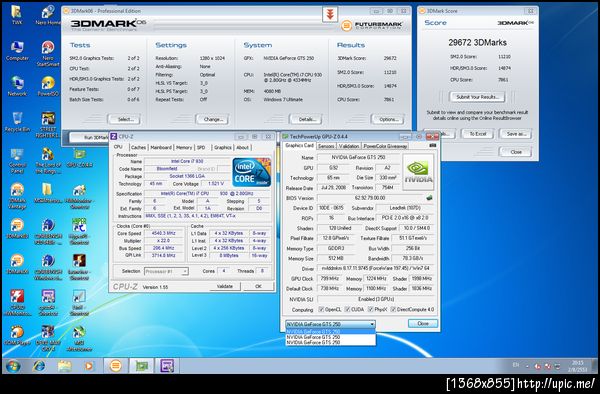Open the PowerColor Giveaway tab in GPU-Z
Screen dimensions: 600x394
tap(385, 146)
